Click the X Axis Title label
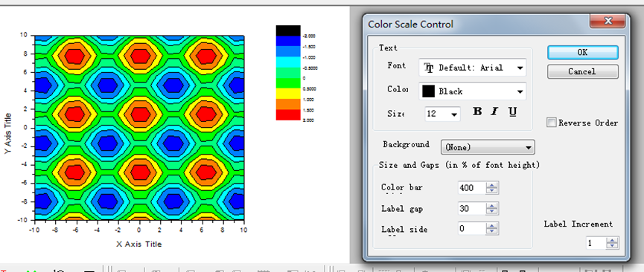 [138, 244]
